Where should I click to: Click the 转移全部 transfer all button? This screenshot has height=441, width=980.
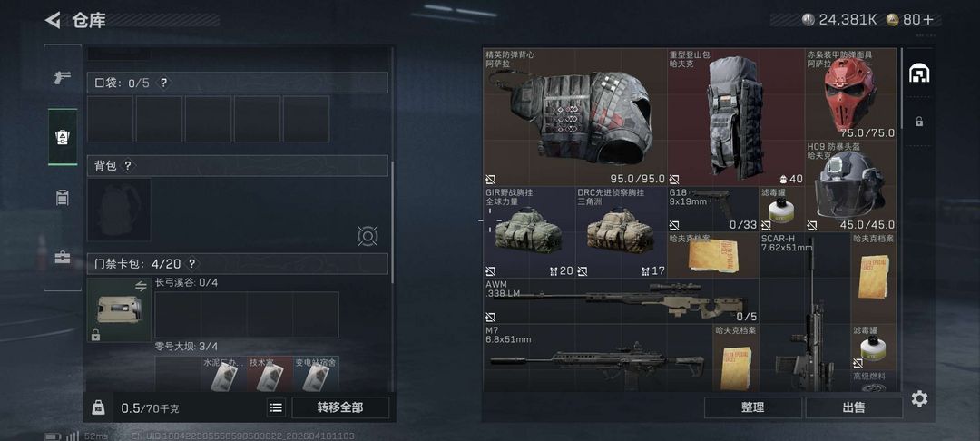[x=340, y=408]
